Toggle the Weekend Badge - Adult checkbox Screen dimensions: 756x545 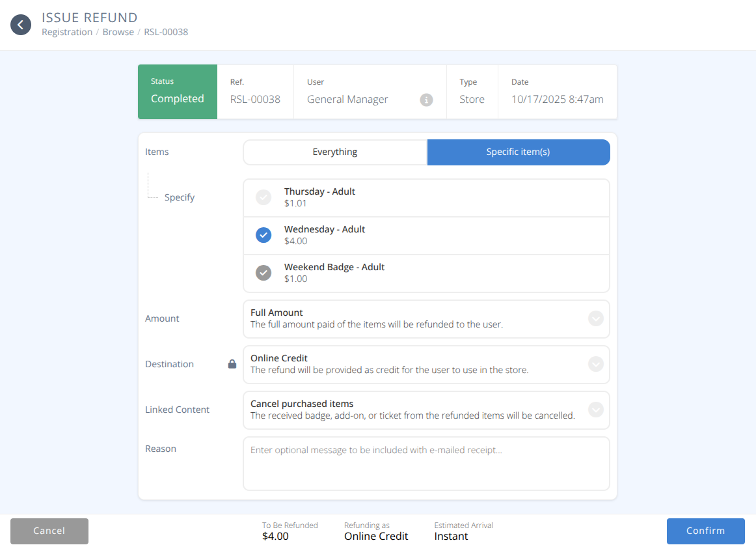(x=263, y=273)
